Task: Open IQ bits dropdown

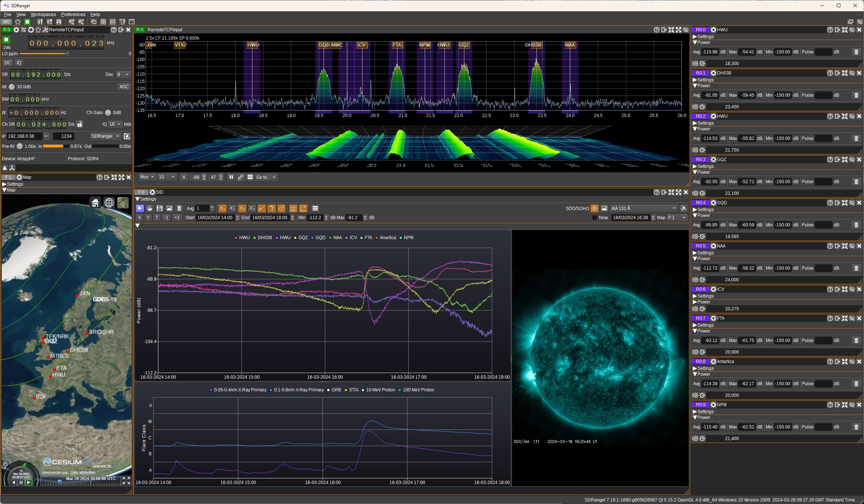Action: [x=115, y=124]
